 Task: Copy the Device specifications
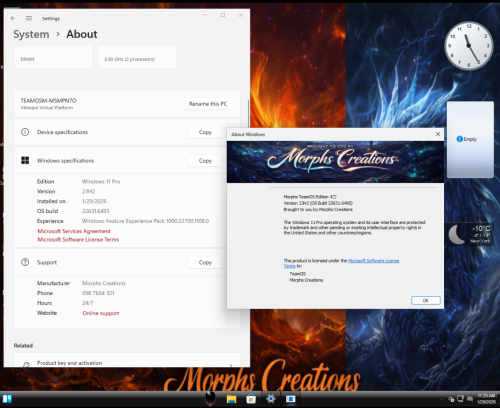[205, 132]
